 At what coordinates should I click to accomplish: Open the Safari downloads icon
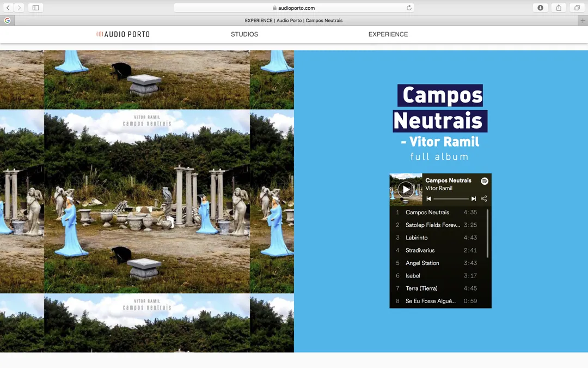tap(541, 8)
